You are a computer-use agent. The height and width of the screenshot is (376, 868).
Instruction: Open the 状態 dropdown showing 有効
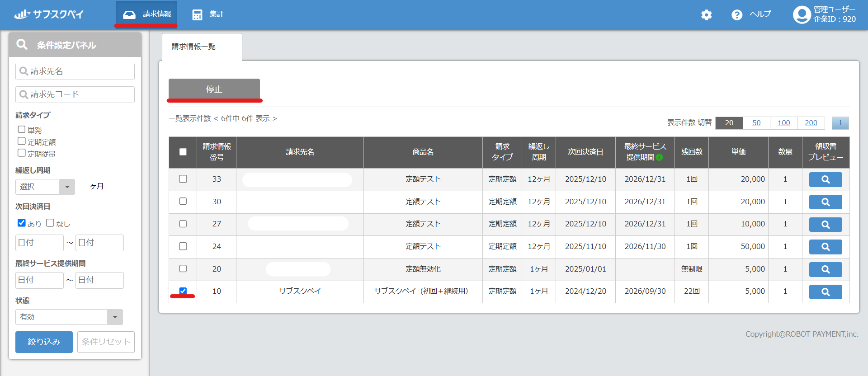[x=114, y=317]
